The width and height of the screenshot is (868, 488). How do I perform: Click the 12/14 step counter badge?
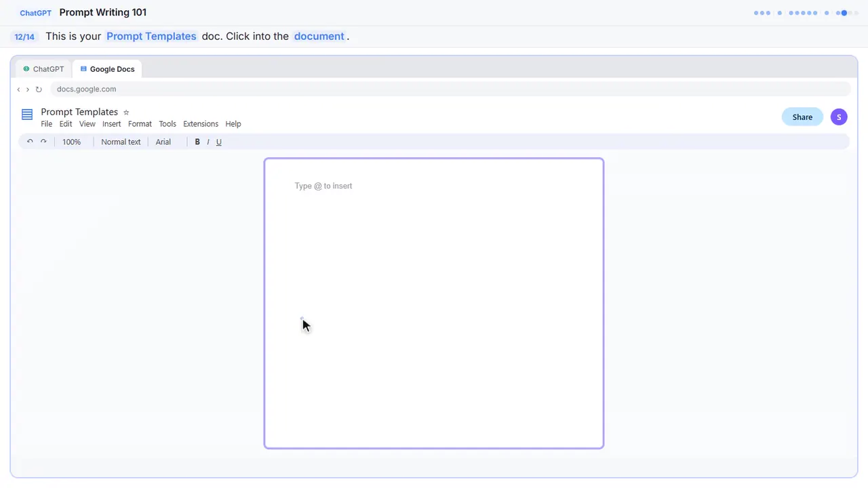[24, 37]
